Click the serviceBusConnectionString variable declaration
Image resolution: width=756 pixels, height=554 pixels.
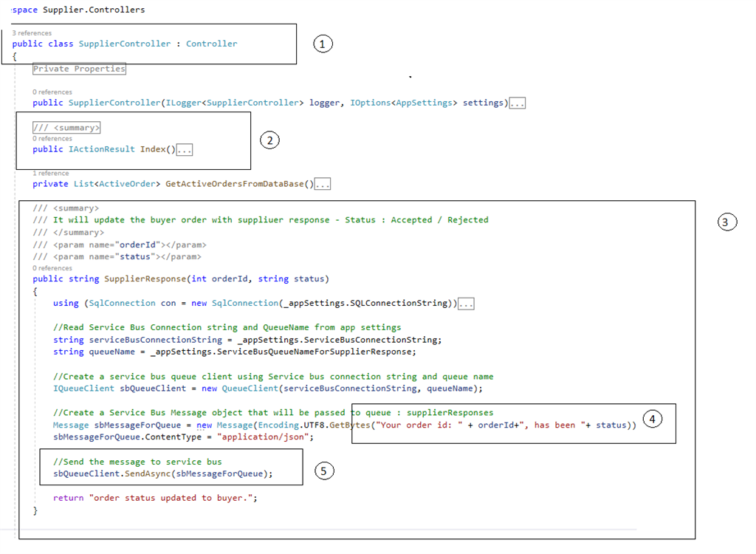[156, 340]
